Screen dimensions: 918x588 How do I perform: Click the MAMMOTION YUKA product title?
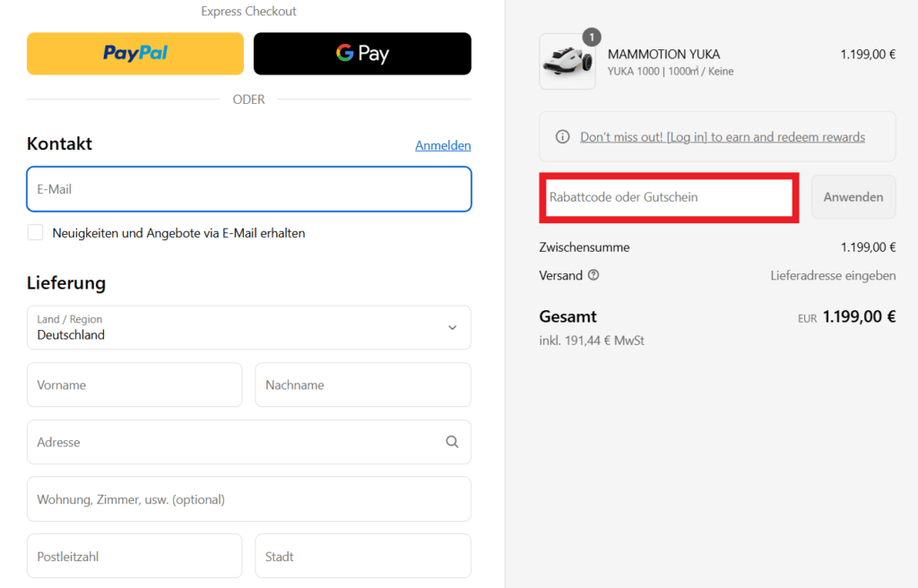click(664, 55)
